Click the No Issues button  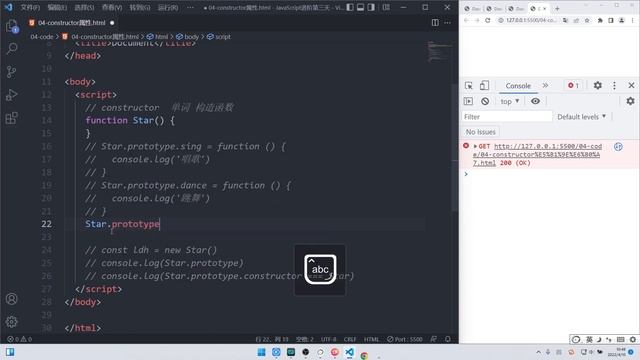click(481, 132)
